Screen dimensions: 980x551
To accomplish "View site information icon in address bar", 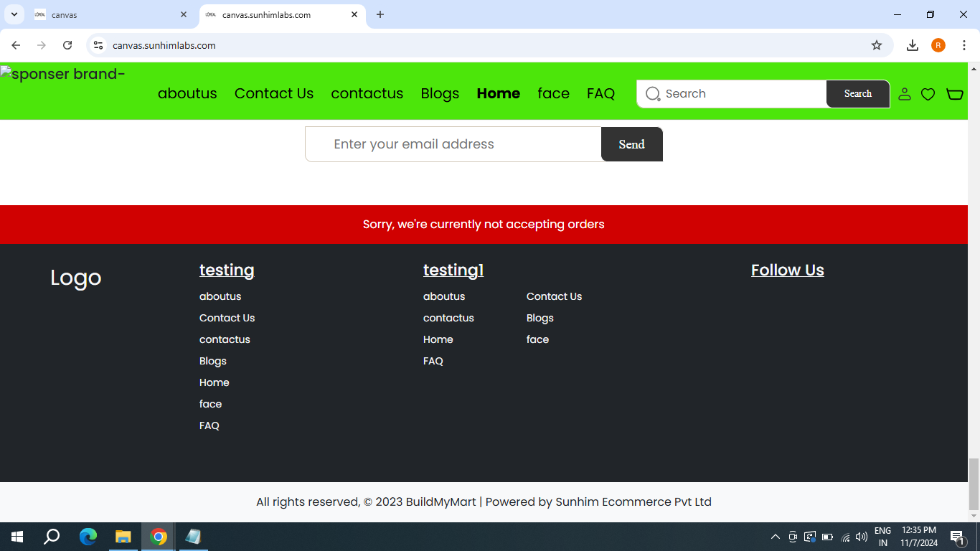I will coord(98,45).
